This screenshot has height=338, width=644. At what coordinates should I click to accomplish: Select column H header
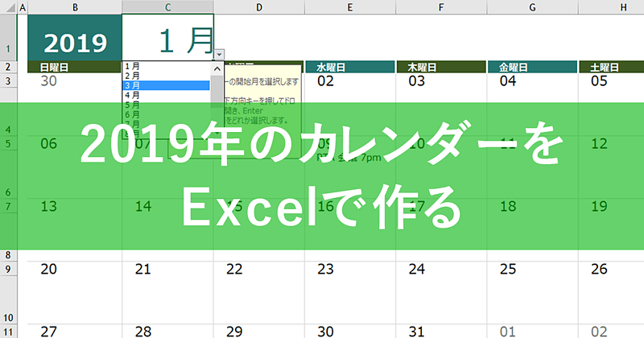(611, 6)
